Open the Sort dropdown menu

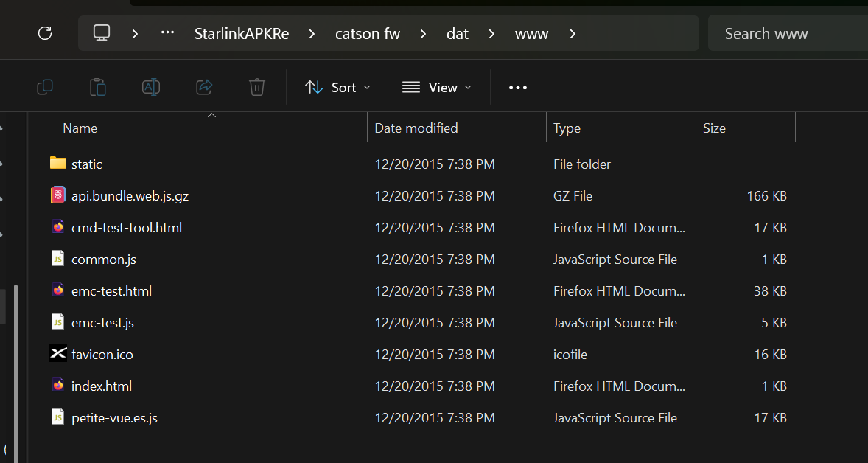coord(337,88)
